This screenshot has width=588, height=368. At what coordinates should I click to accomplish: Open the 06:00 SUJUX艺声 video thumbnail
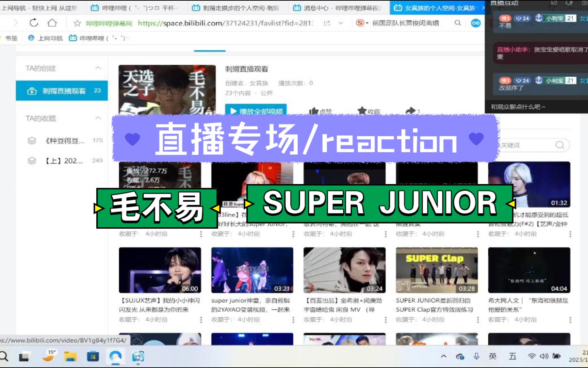pyautogui.click(x=160, y=270)
